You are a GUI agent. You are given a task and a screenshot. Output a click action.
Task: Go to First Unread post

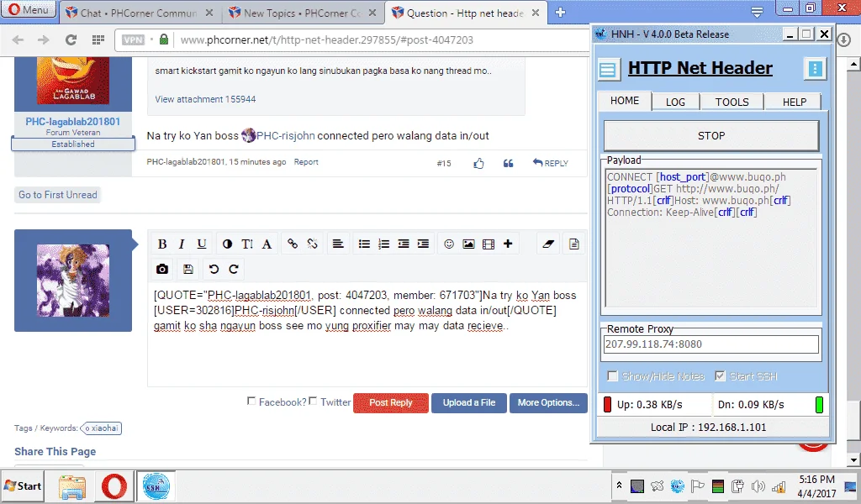(58, 195)
